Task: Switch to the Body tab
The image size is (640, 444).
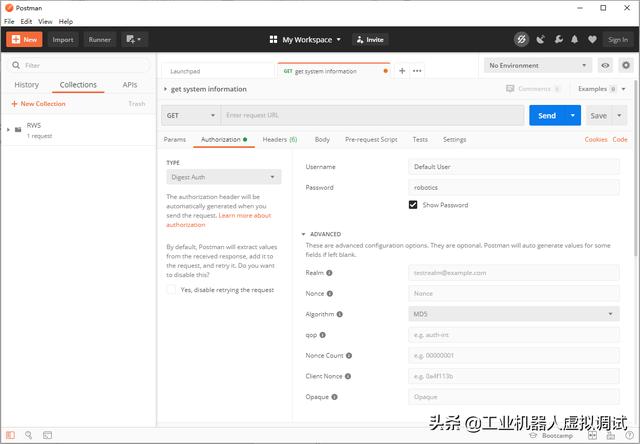Action: tap(322, 139)
